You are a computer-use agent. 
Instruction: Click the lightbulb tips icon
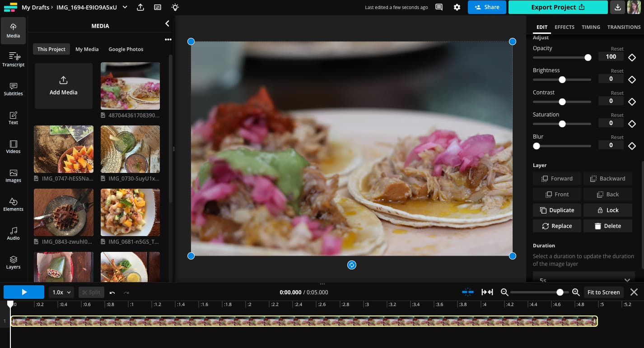175,7
